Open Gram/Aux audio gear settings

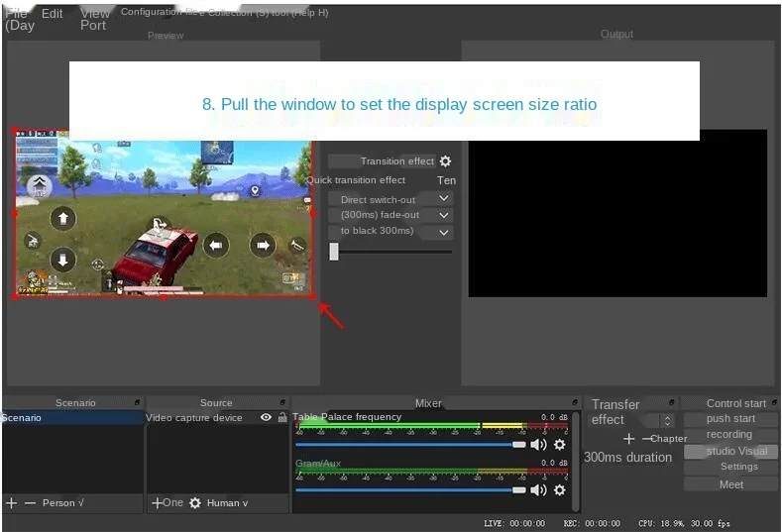(560, 490)
